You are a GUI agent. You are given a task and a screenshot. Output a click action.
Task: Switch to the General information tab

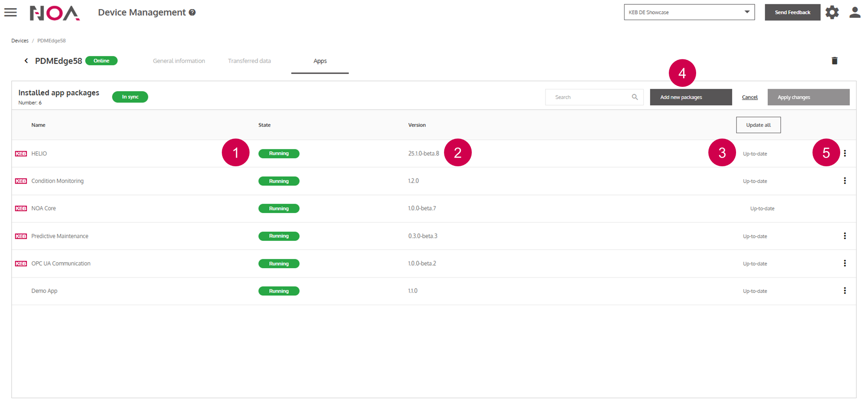pyautogui.click(x=179, y=61)
